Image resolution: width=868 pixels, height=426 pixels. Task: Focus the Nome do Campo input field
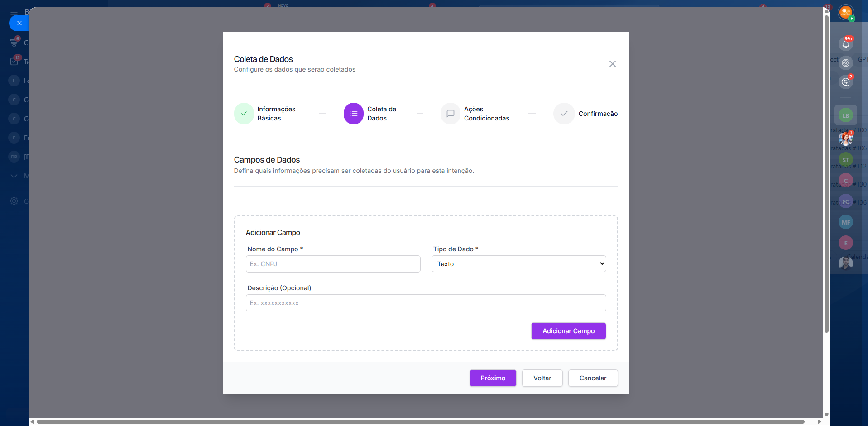[x=333, y=264]
